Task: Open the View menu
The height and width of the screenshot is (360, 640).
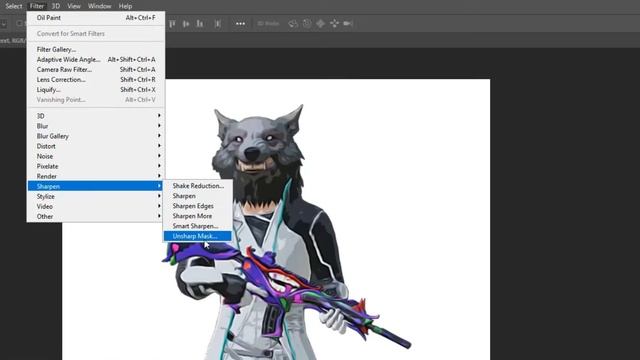Action: [x=74, y=6]
